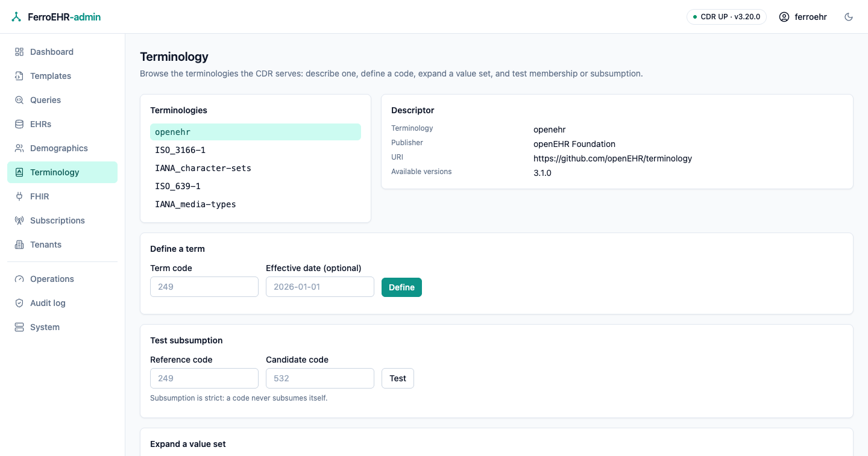Click the Audit log shield icon

(x=19, y=303)
